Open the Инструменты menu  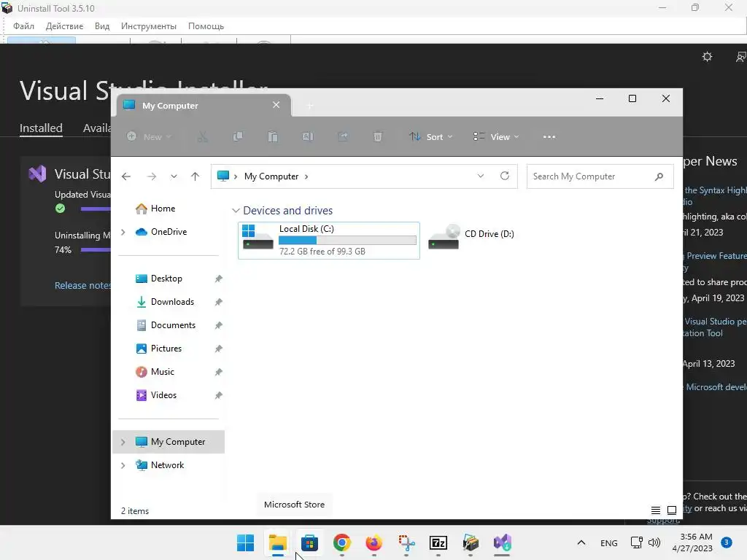click(149, 26)
